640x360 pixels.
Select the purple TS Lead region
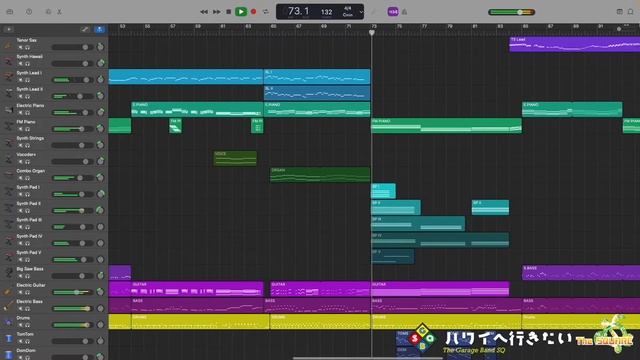575,44
